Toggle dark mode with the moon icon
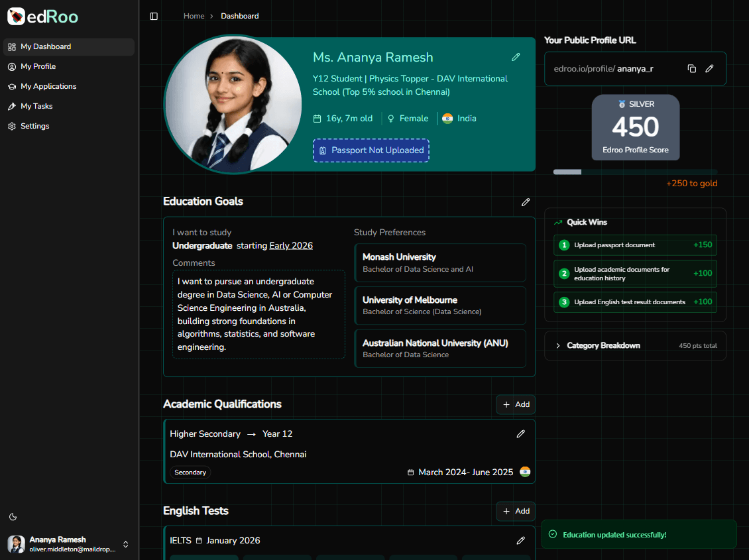Screen dimensions: 749x560 tap(13, 516)
